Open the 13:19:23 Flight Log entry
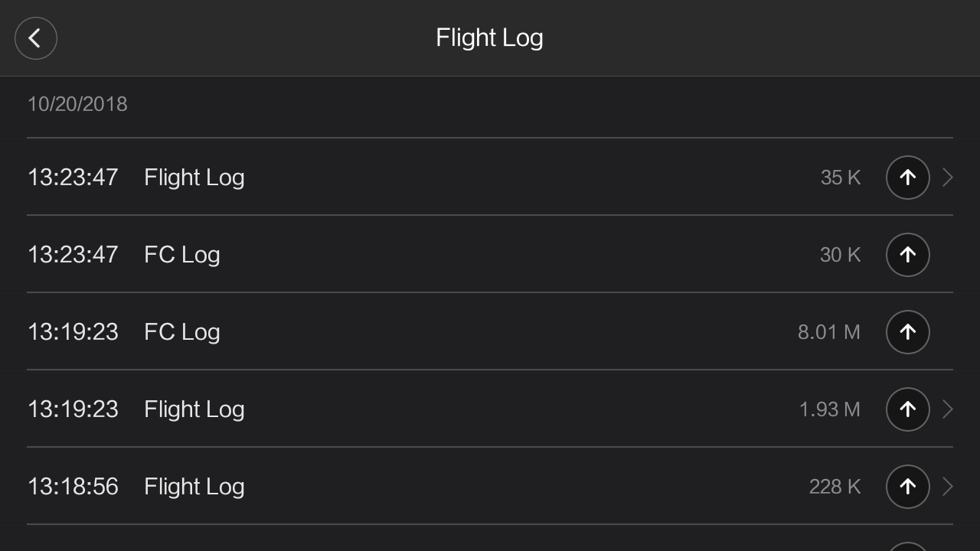980x551 pixels. click(x=194, y=409)
